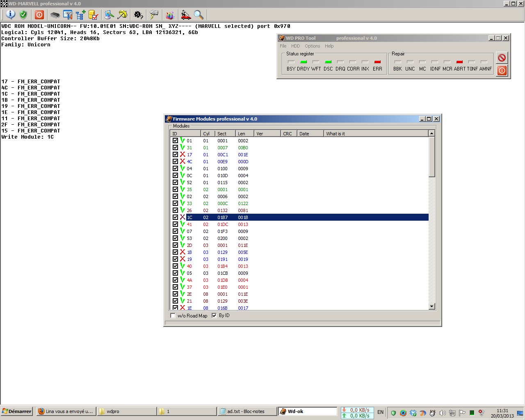Image resolution: width=525 pixels, height=420 pixels.
Task: Click the green shield checkmark toolbar icon
Action: [x=23, y=15]
